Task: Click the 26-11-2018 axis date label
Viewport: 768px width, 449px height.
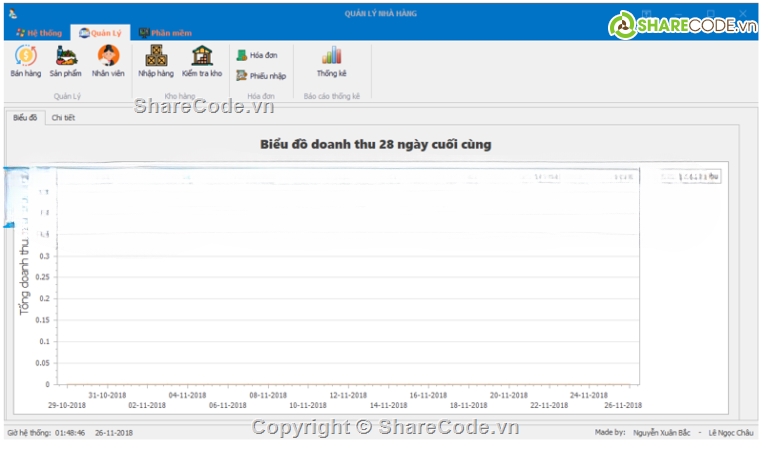Action: [623, 405]
